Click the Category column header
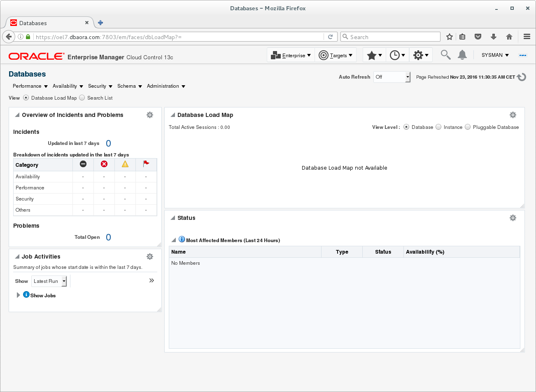 (43, 165)
